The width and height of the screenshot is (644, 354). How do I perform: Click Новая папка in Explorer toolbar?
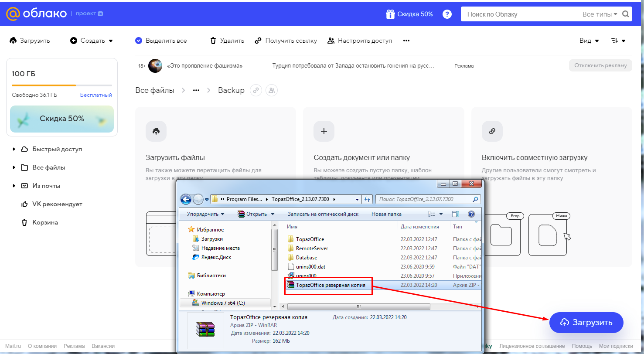coord(386,214)
